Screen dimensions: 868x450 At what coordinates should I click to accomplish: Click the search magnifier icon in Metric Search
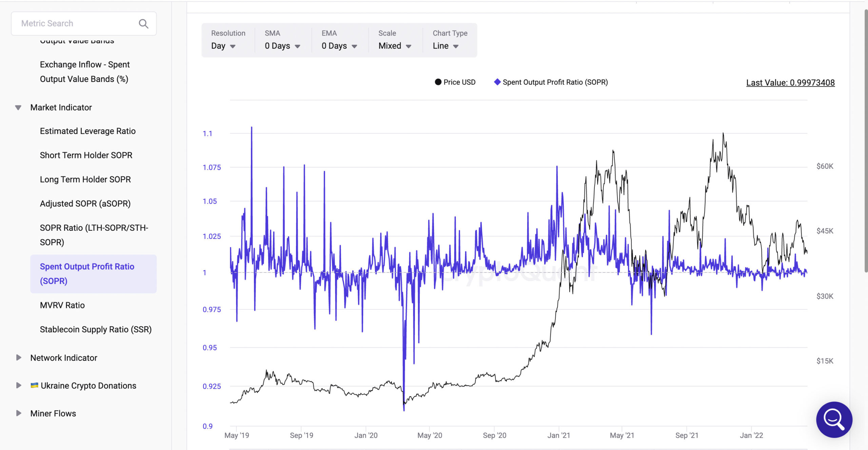pyautogui.click(x=143, y=23)
